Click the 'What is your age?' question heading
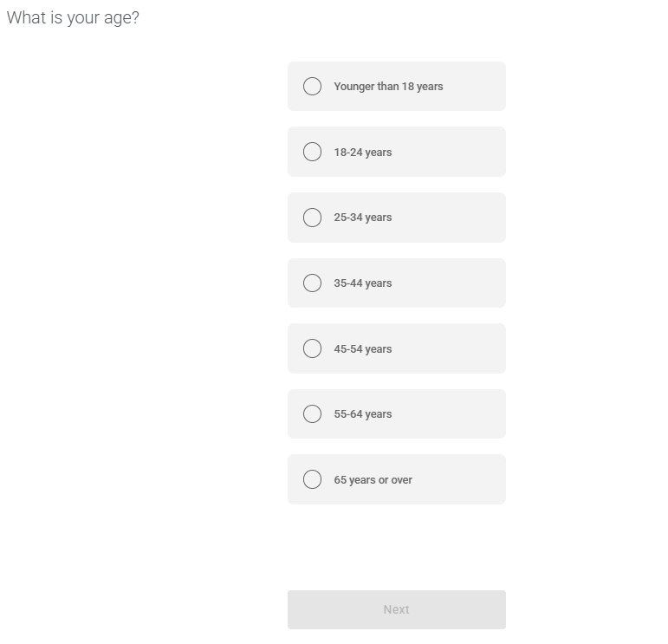Image resolution: width=668 pixels, height=644 pixels. 73,18
